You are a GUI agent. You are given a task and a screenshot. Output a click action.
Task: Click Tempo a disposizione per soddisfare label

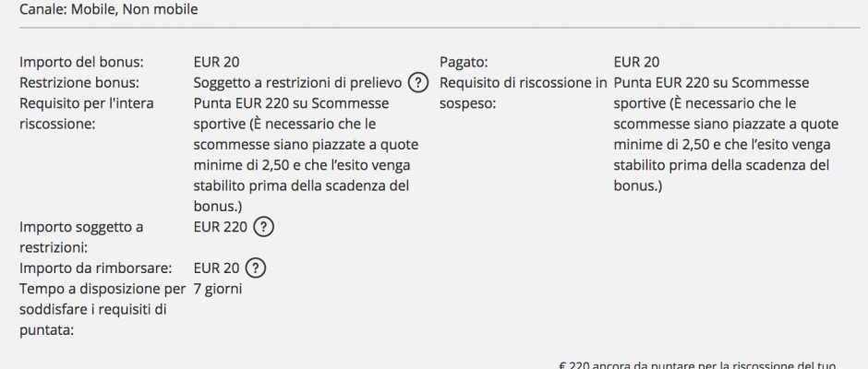point(102,310)
